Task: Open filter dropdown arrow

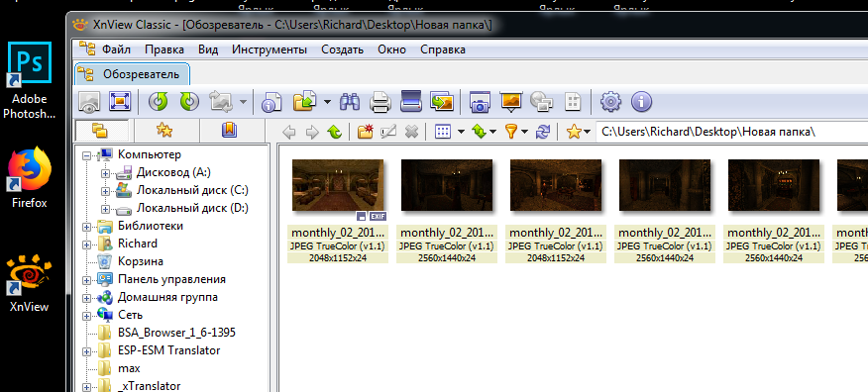Action: pos(525,132)
